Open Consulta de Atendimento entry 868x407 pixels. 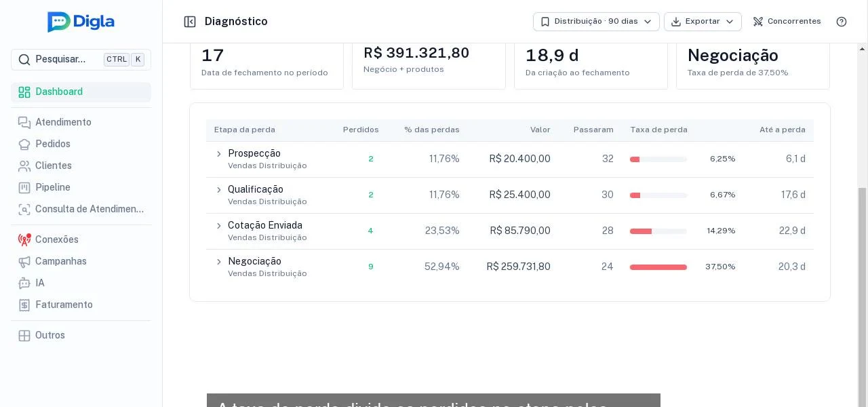pyautogui.click(x=81, y=210)
